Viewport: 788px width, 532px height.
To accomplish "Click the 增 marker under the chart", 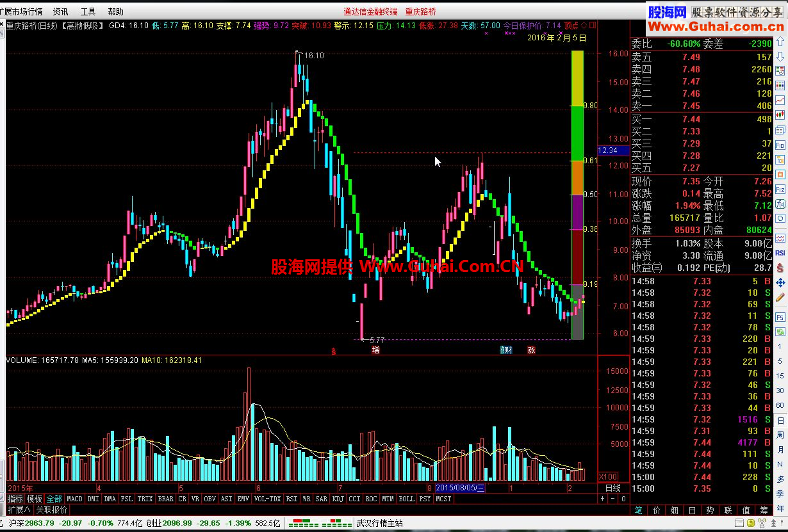I will pyautogui.click(x=375, y=350).
